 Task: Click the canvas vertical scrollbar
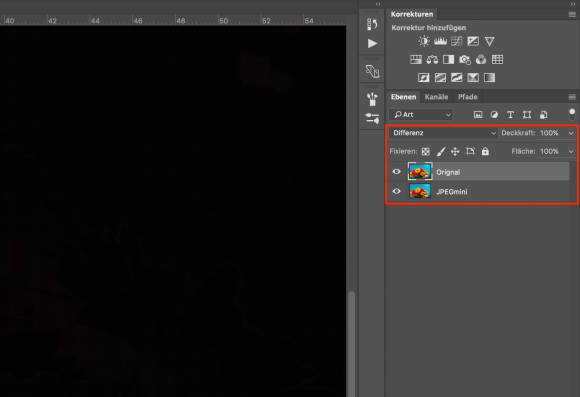[351, 344]
